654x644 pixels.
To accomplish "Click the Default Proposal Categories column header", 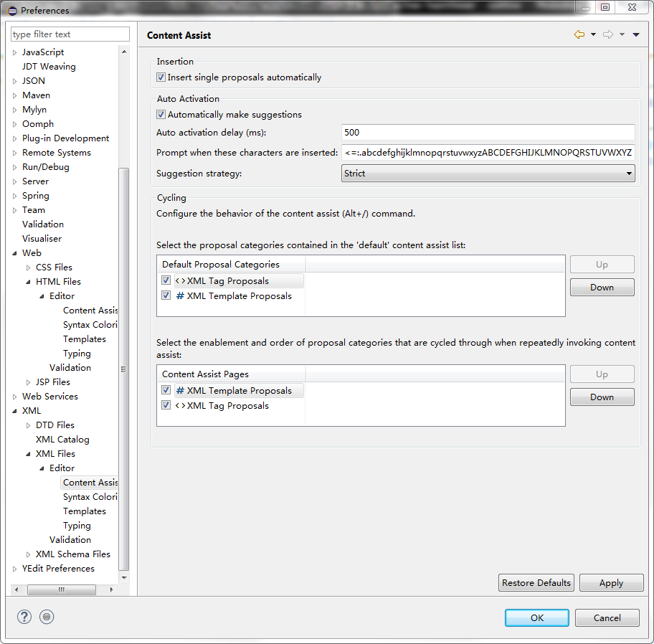I will [x=231, y=265].
